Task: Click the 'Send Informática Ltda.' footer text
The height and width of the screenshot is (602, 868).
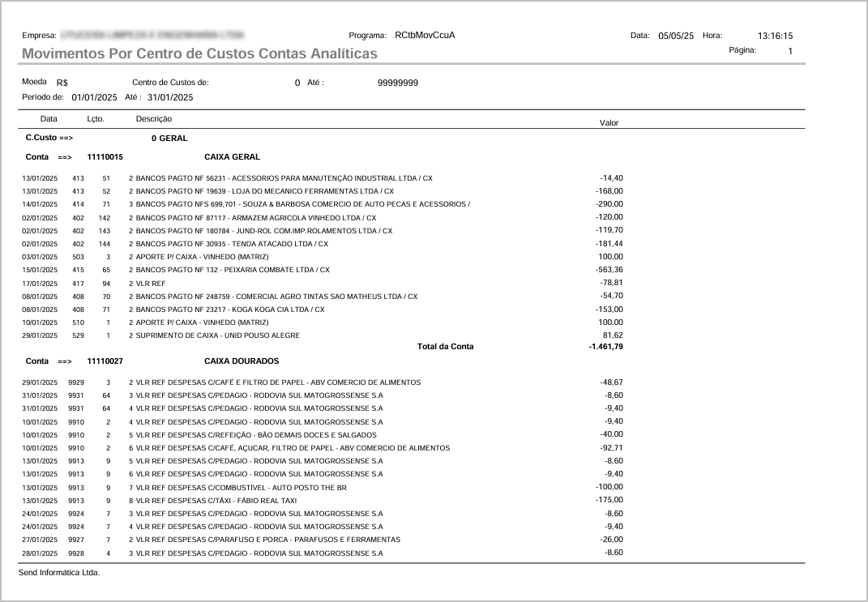Action: (59, 573)
